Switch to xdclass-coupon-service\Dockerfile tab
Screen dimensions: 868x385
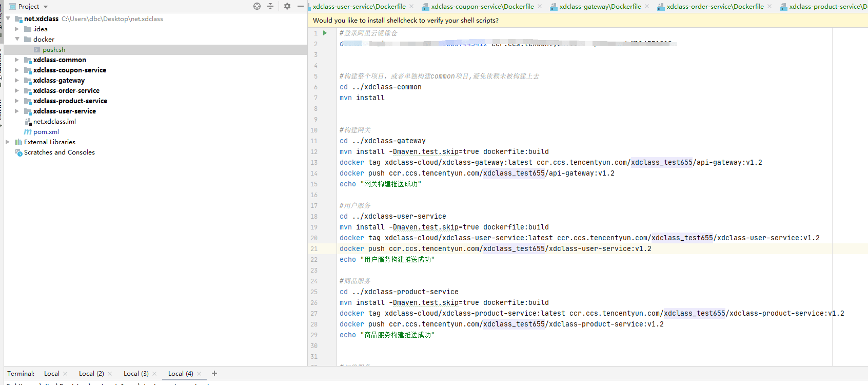click(482, 7)
